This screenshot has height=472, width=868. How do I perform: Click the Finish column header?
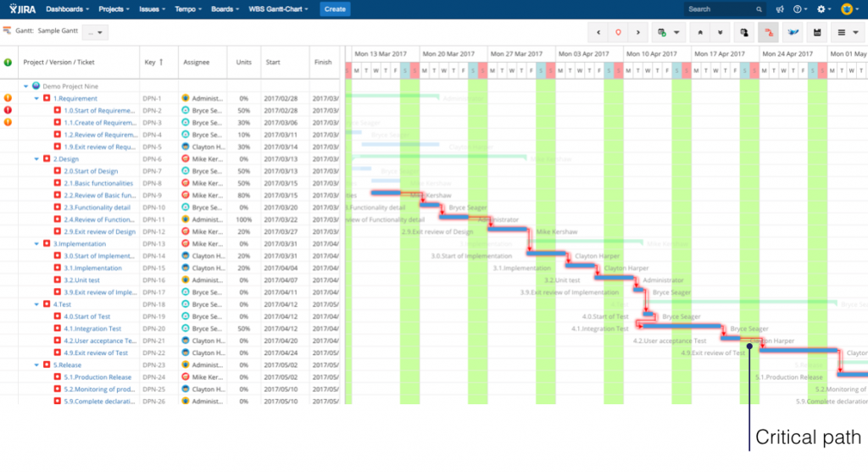[323, 62]
